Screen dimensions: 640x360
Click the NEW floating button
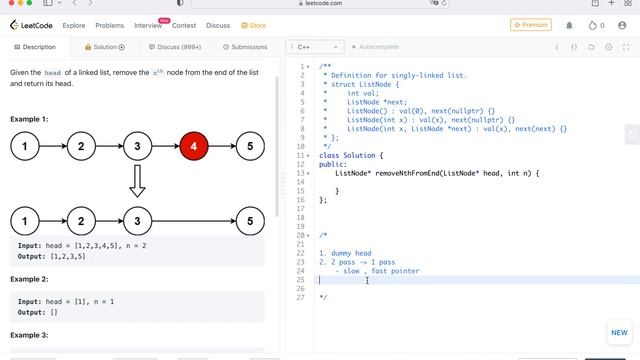point(619,333)
